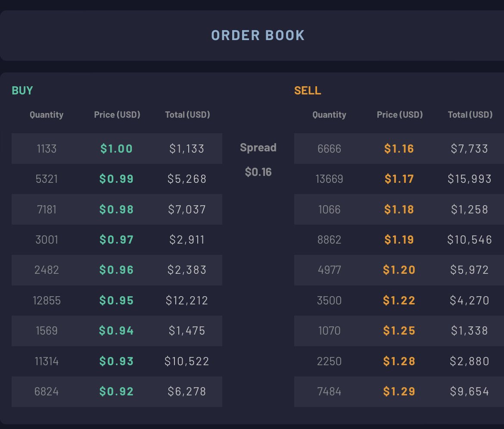Click sell total $4,270
504x429 pixels.
pyautogui.click(x=469, y=301)
